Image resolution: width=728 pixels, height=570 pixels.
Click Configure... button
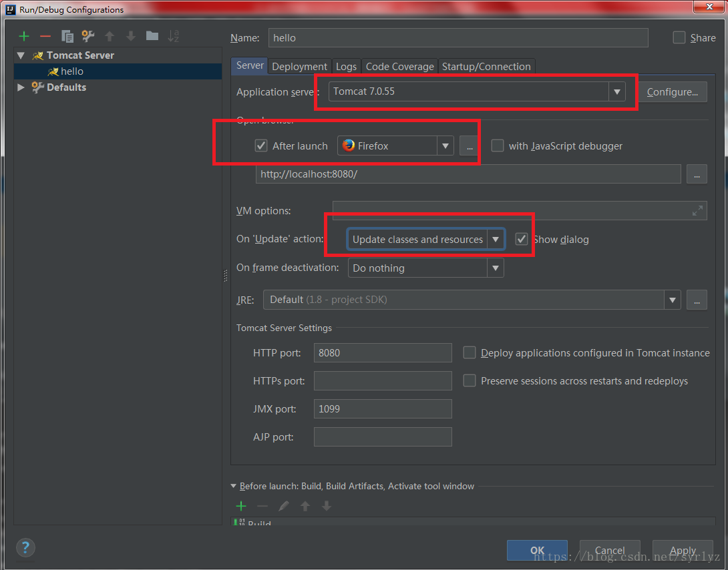673,92
